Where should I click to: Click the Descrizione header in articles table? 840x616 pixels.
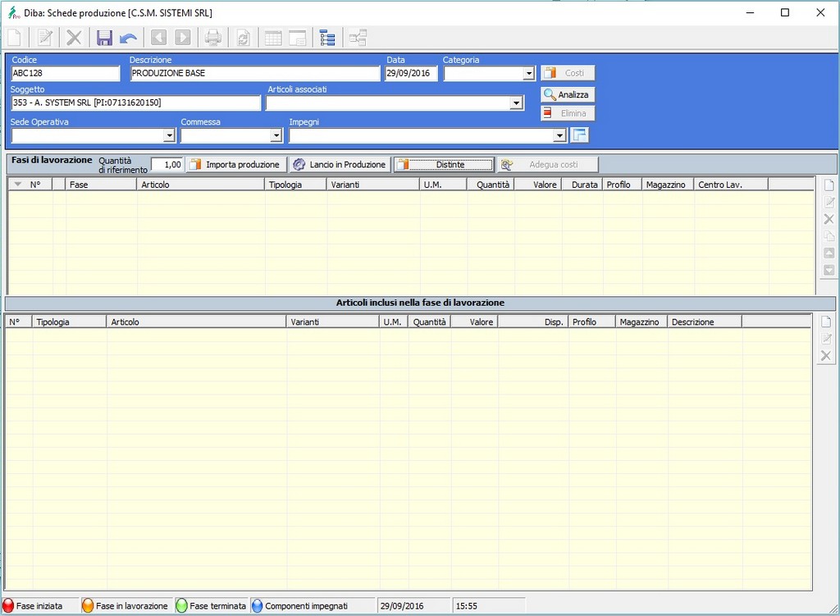(705, 322)
